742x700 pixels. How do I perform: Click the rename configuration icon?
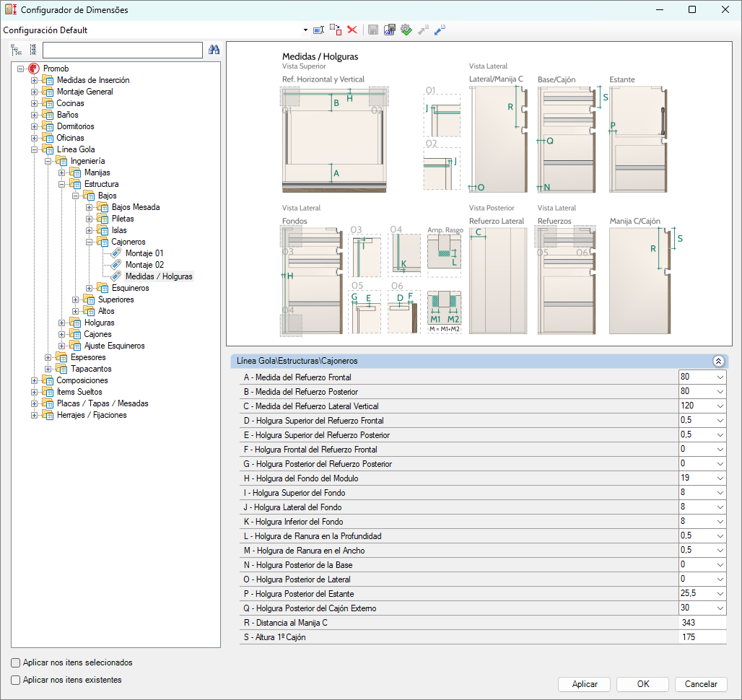[x=318, y=30]
